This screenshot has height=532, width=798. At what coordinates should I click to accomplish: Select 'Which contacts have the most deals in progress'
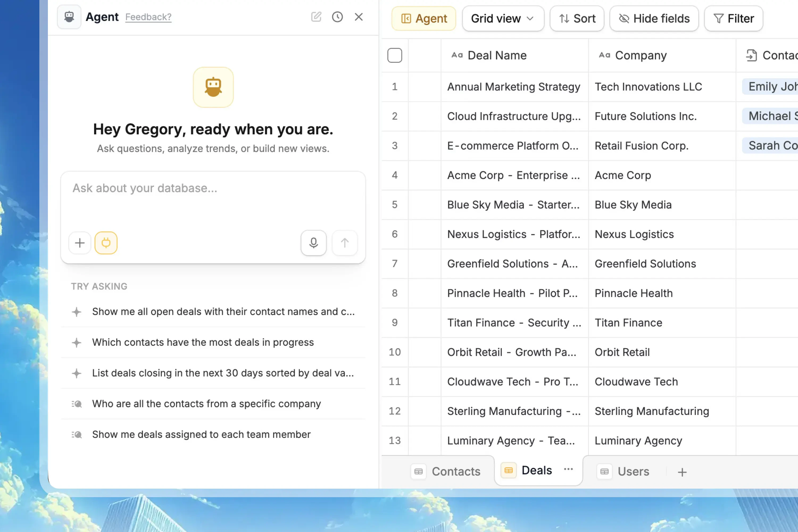click(213, 342)
